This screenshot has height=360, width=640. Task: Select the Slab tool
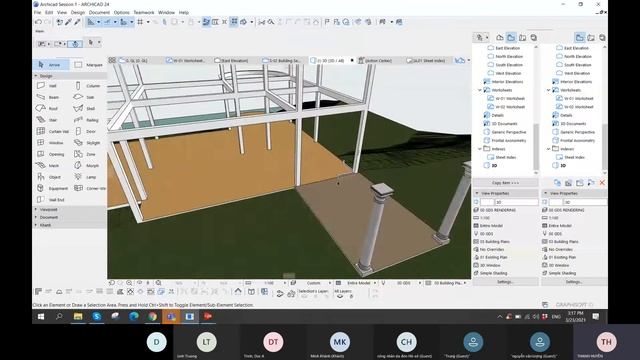pos(85,97)
